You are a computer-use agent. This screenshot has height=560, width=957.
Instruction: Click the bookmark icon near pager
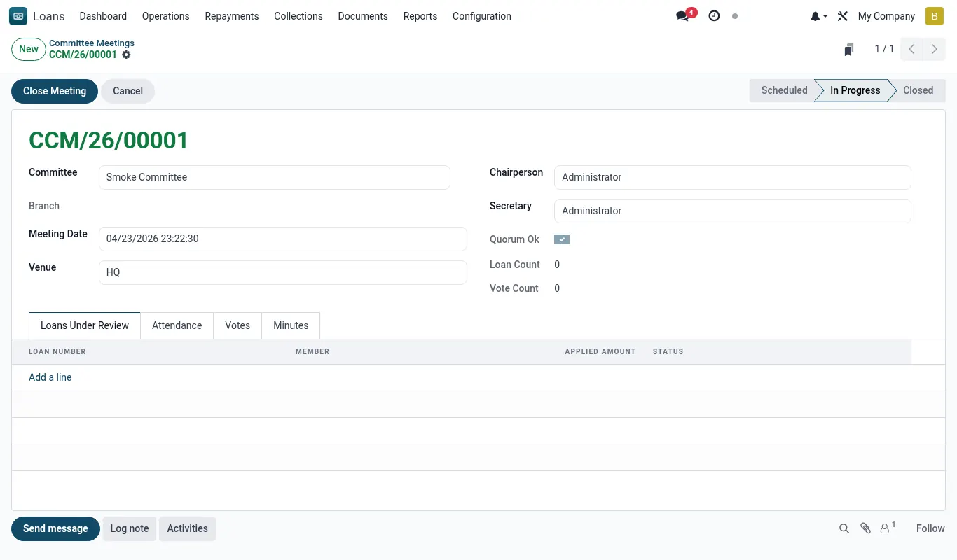pyautogui.click(x=849, y=50)
